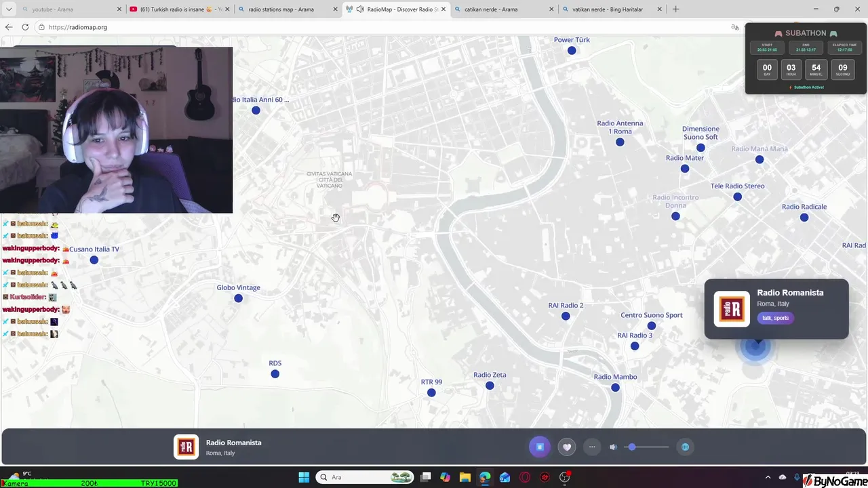Click the Radio Romanista logo in the player bar
Screen dimensions: 868x488
[186, 447]
